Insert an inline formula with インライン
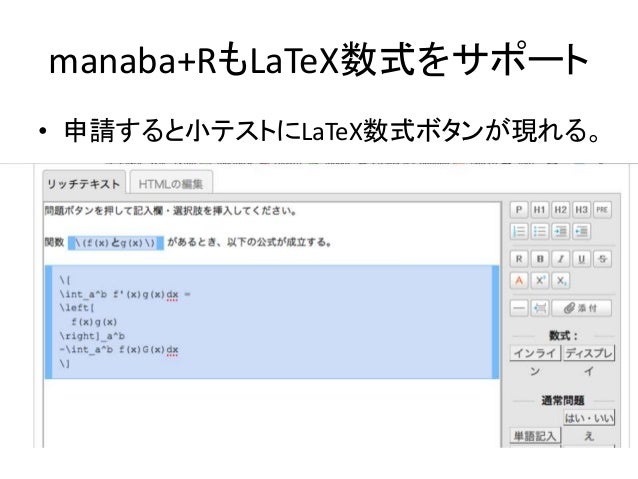638x479 pixels. 535,353
